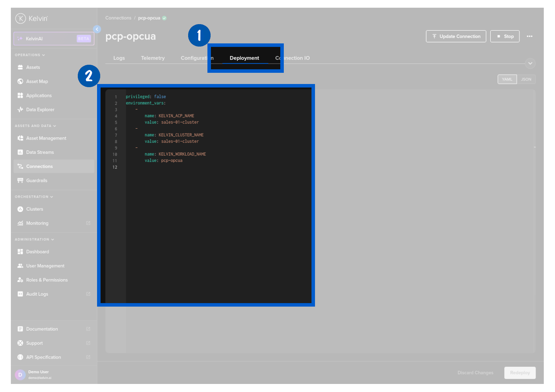Switch the editor view to JSON
Viewport: 555px width, 392px height.
click(x=526, y=79)
